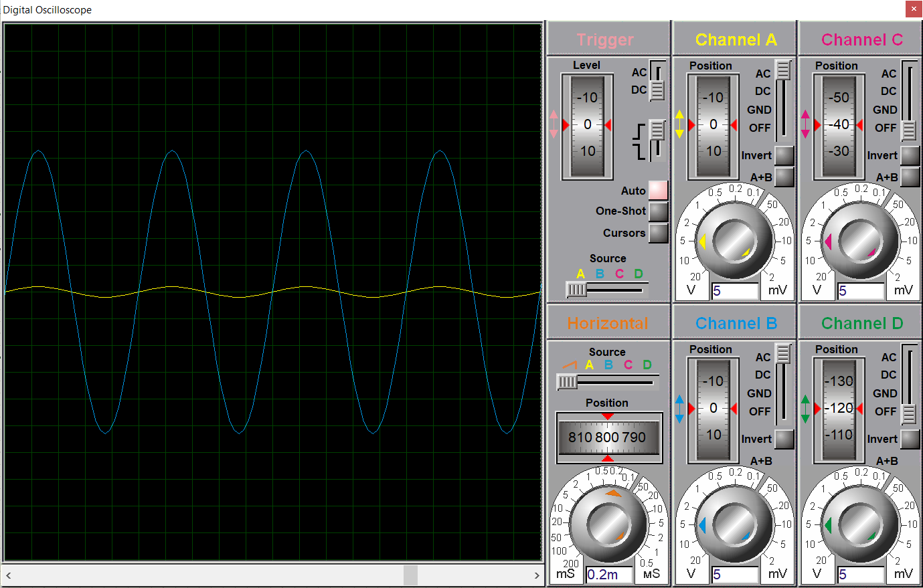The width and height of the screenshot is (923, 588).
Task: Toggle Channel A A+B button
Action: 784,177
